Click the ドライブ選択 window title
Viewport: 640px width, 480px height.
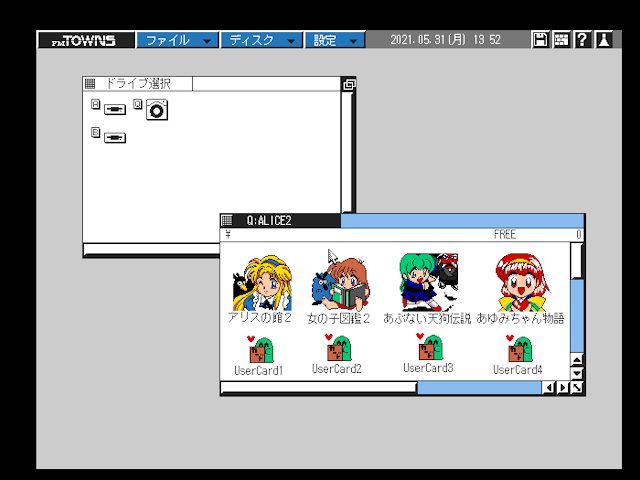tap(138, 84)
